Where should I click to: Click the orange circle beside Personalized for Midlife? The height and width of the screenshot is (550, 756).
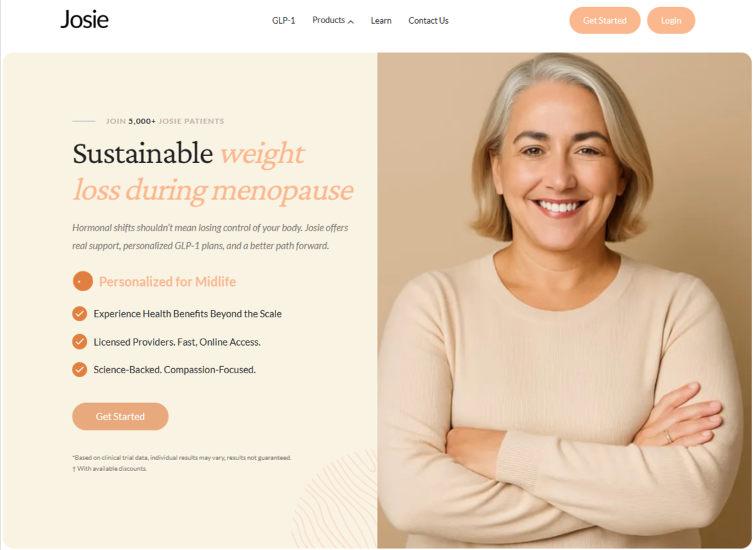(x=82, y=281)
